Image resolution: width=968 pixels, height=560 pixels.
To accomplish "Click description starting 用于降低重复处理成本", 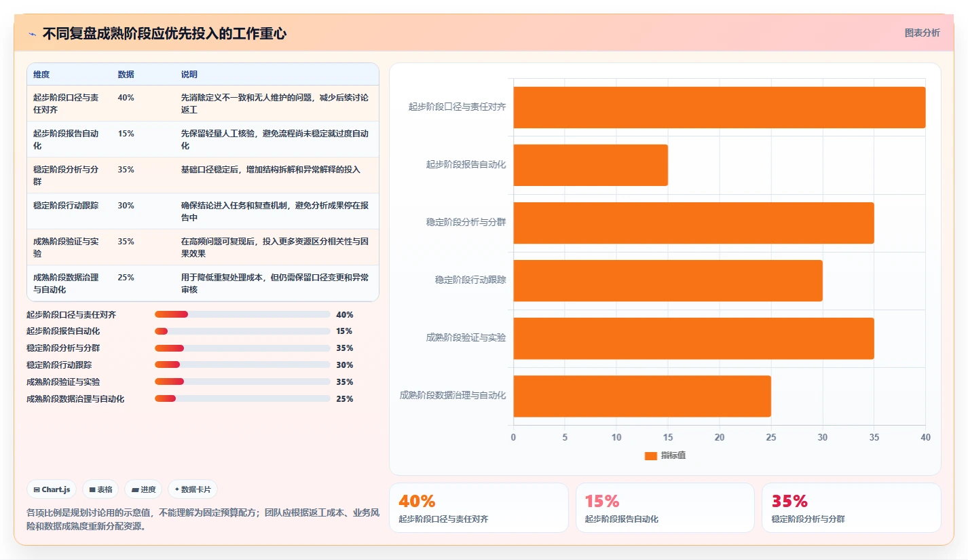I will (x=275, y=283).
